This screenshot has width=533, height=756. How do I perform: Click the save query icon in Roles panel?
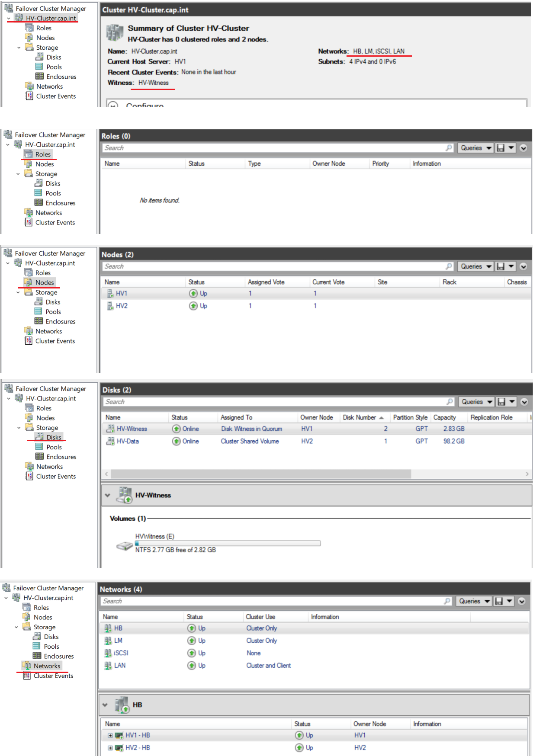501,148
